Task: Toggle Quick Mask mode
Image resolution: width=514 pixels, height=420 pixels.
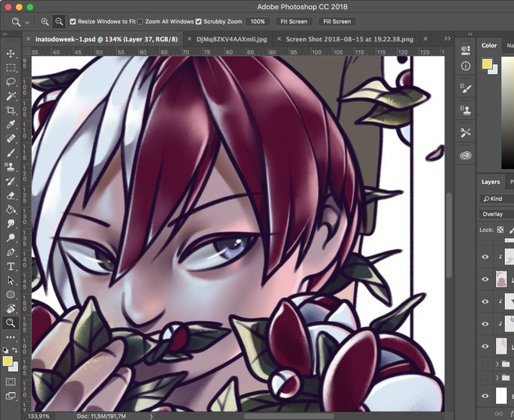Action: click(11, 382)
